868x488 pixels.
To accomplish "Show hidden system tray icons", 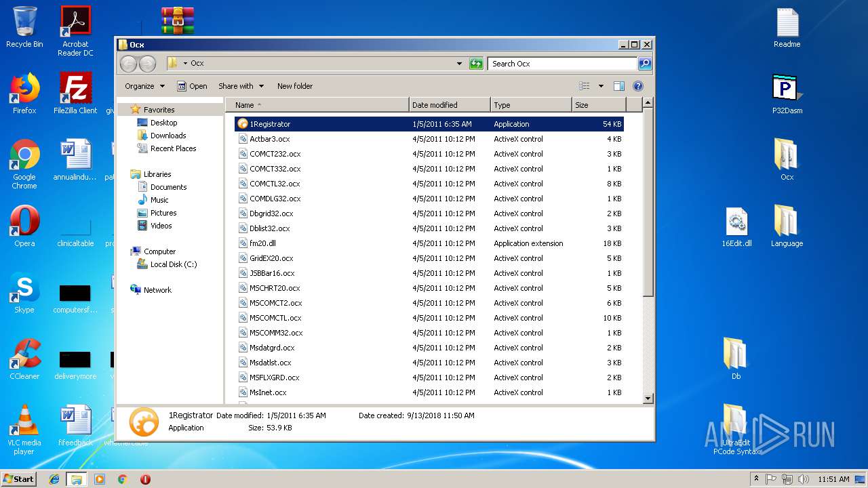I will tap(756, 479).
